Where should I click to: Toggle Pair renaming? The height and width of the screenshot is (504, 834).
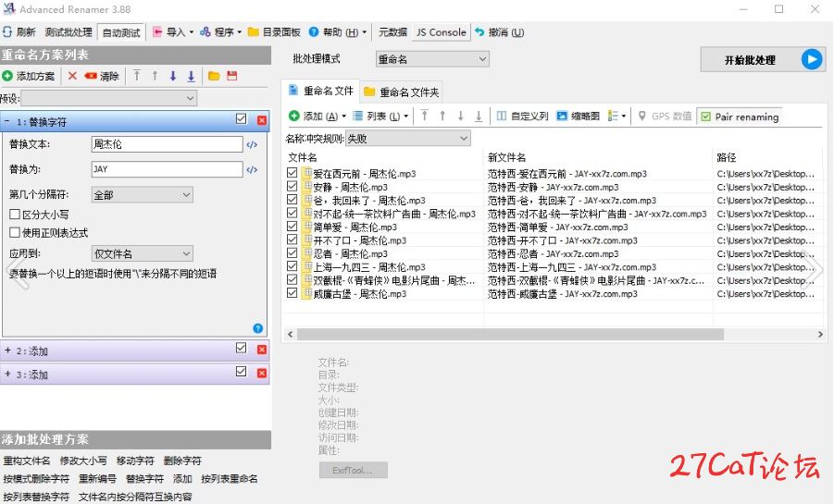point(740,117)
